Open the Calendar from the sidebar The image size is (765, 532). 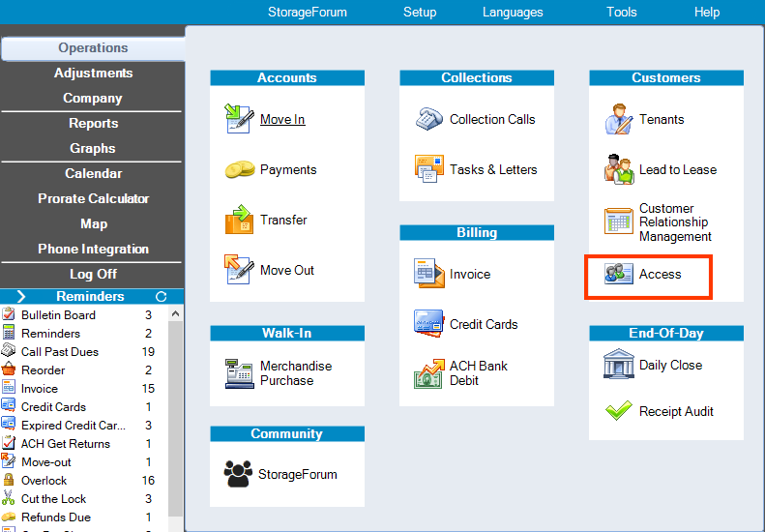click(x=93, y=174)
